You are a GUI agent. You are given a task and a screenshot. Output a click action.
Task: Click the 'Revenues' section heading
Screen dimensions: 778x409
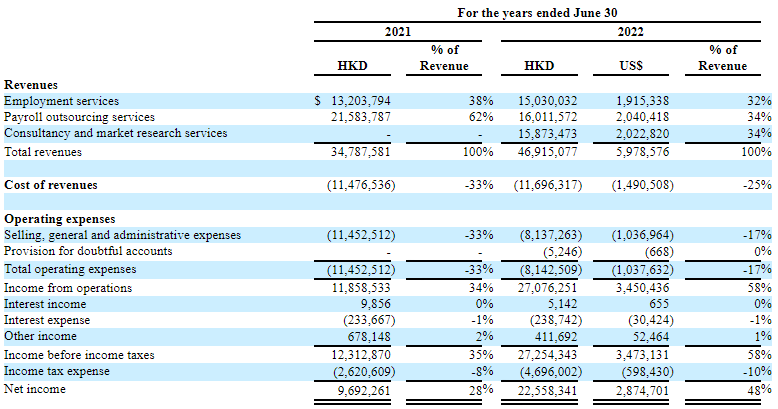click(x=31, y=85)
